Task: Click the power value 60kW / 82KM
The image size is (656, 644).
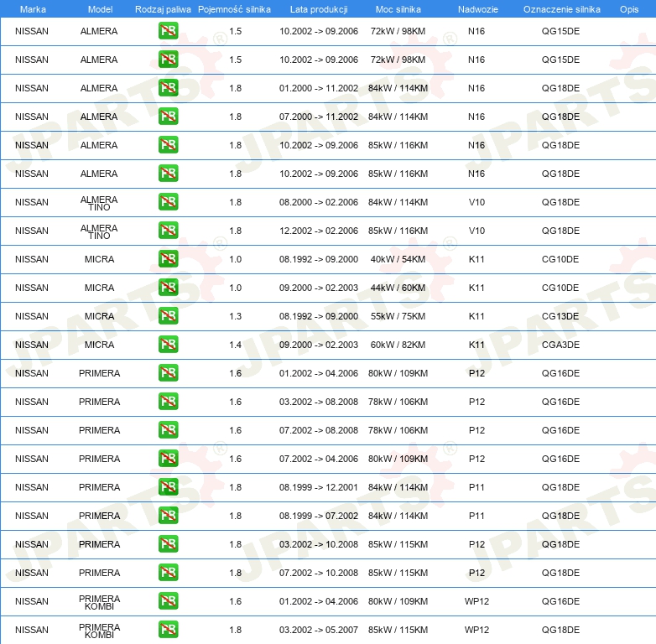Action: click(398, 345)
